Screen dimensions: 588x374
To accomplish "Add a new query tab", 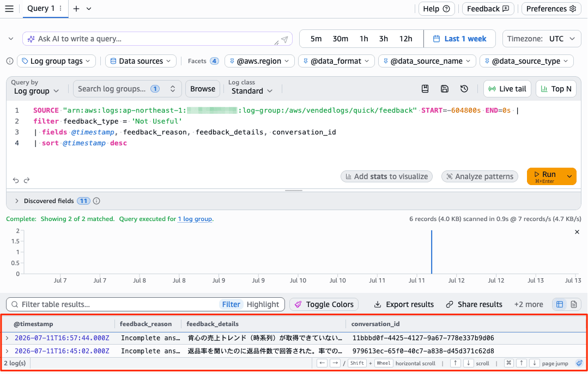I will click(76, 9).
